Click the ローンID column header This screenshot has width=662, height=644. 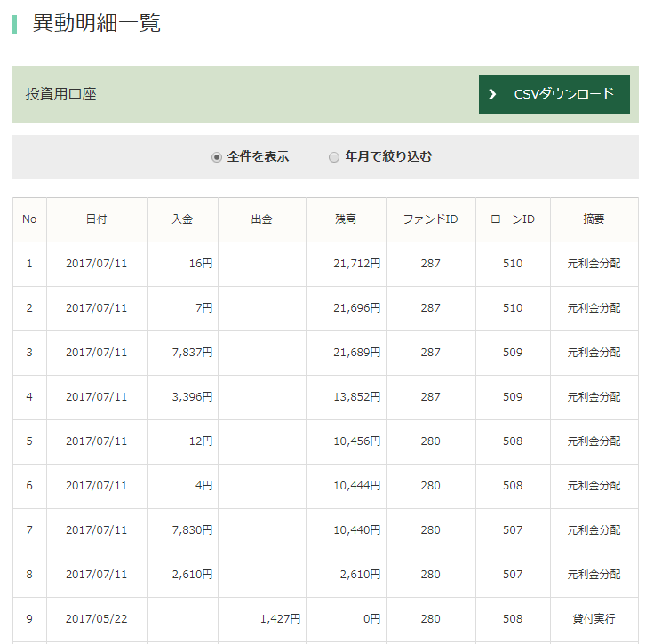tap(513, 219)
